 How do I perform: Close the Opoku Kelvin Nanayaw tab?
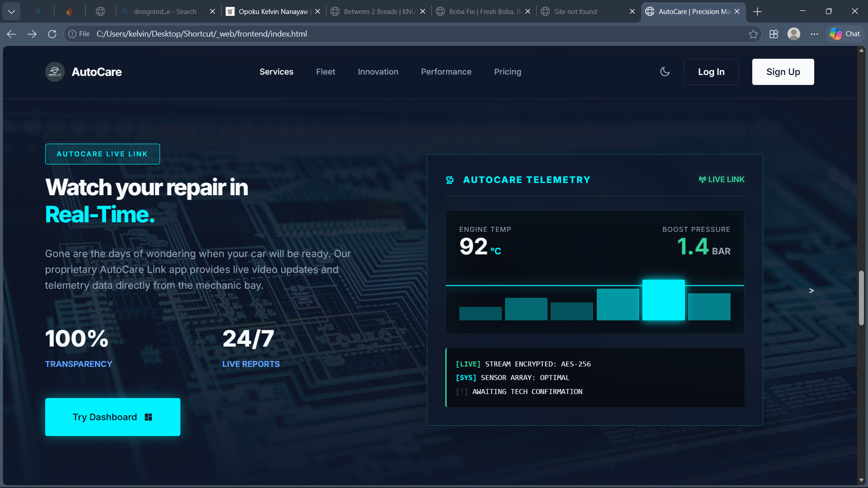317,12
